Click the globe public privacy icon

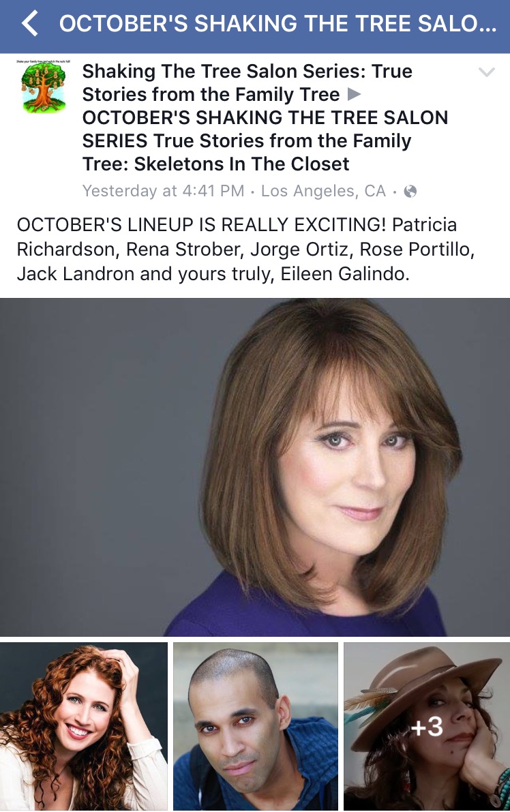(x=410, y=192)
